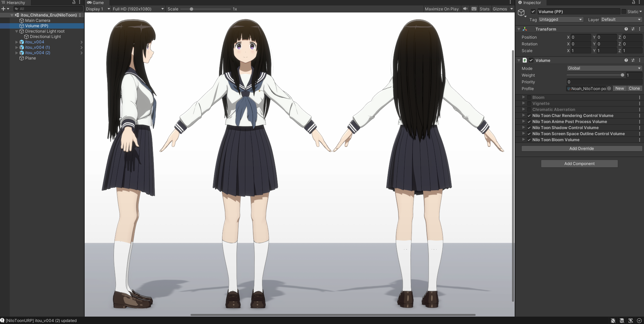This screenshot has height=324, width=644.
Task: Open the Transform component's three-dot menu
Action: click(640, 29)
